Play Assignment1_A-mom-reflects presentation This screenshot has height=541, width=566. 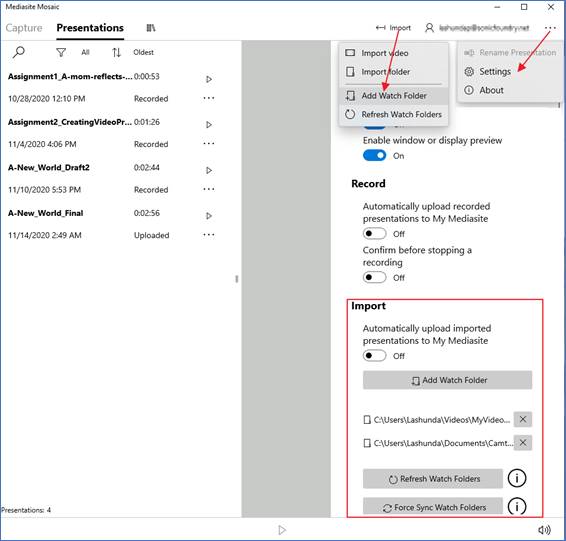(x=209, y=79)
